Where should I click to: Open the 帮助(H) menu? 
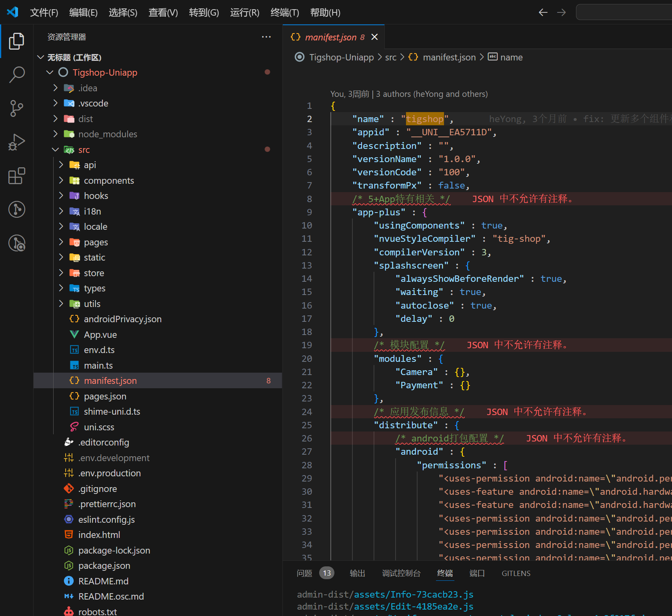point(325,12)
